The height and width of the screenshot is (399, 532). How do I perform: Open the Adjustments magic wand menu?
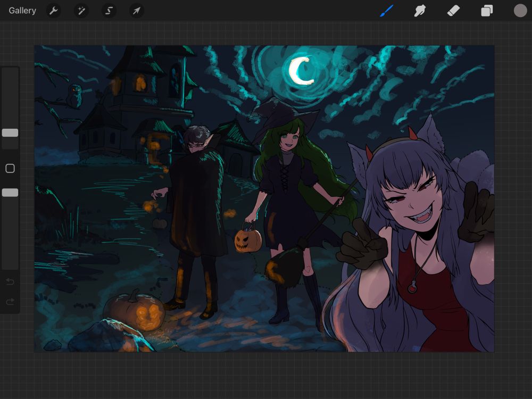81,11
